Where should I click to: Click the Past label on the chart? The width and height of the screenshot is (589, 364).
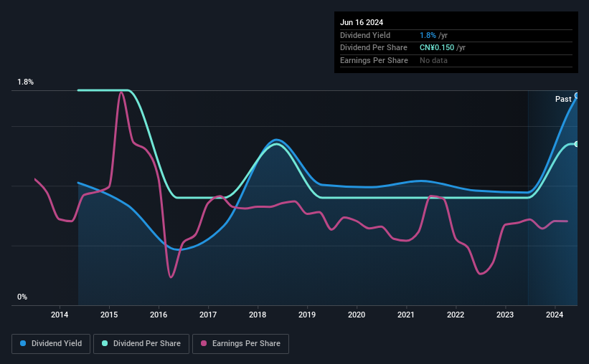pos(563,99)
